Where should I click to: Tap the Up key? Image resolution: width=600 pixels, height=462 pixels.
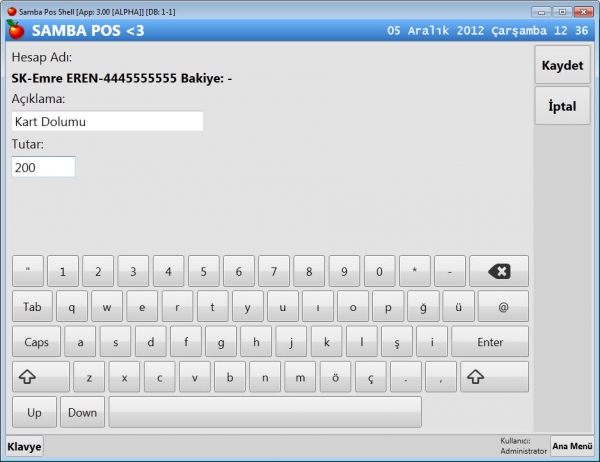coord(34,412)
